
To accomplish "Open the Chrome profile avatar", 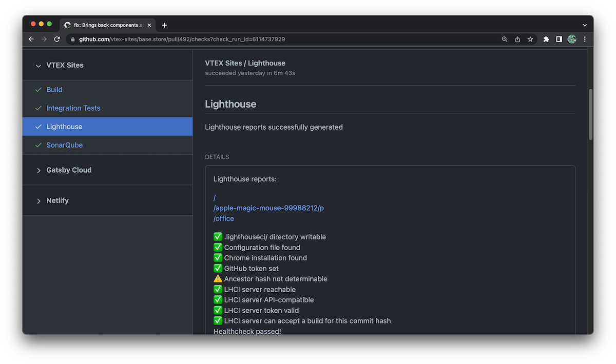I will [572, 39].
